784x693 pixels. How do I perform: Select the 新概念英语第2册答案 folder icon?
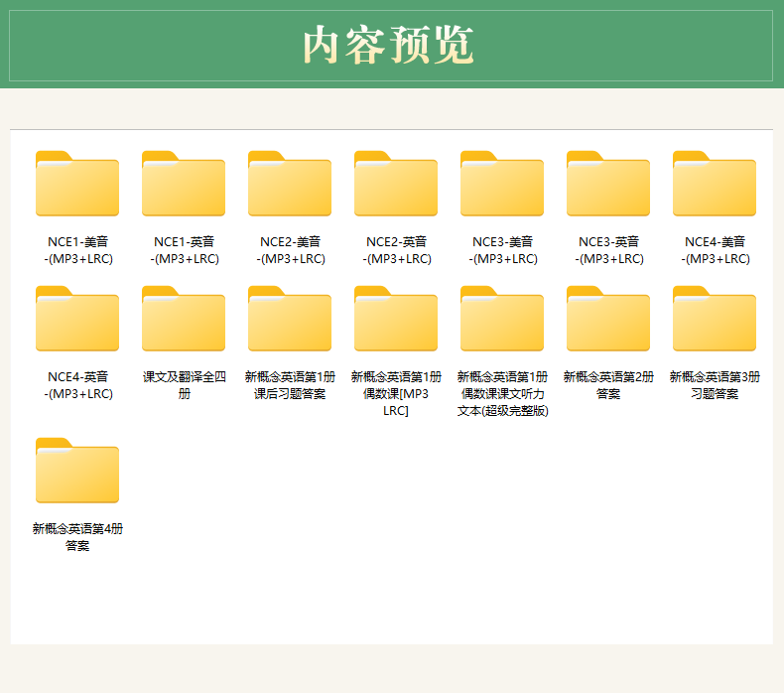tap(608, 319)
